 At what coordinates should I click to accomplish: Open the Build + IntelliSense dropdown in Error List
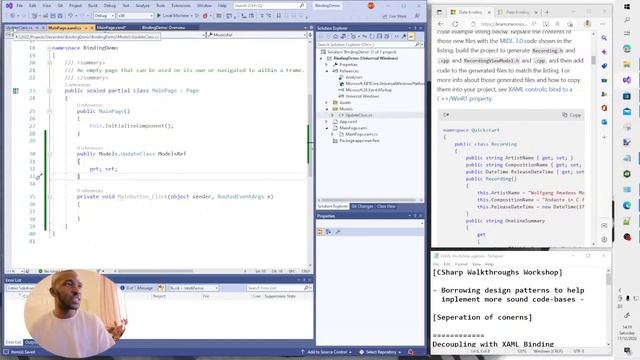pyautogui.click(x=193, y=288)
